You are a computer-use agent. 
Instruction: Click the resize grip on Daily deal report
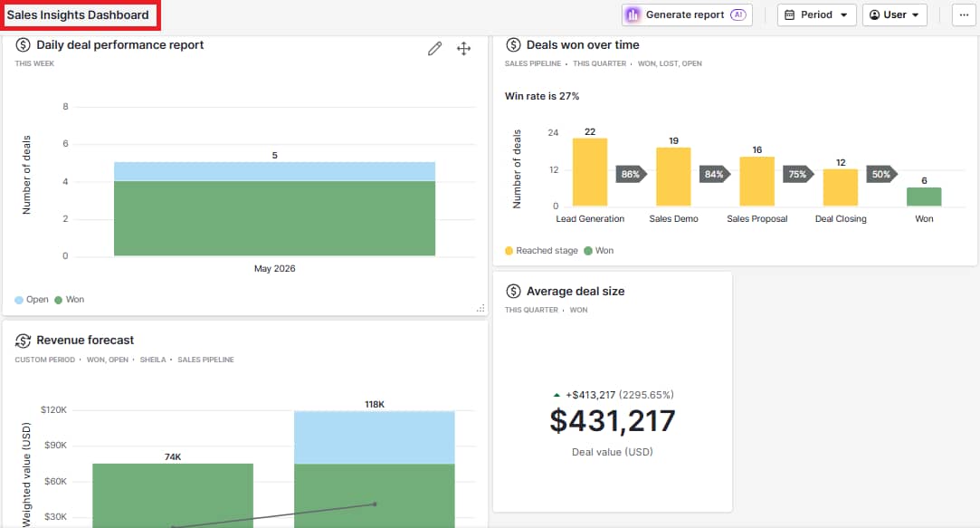tap(480, 308)
